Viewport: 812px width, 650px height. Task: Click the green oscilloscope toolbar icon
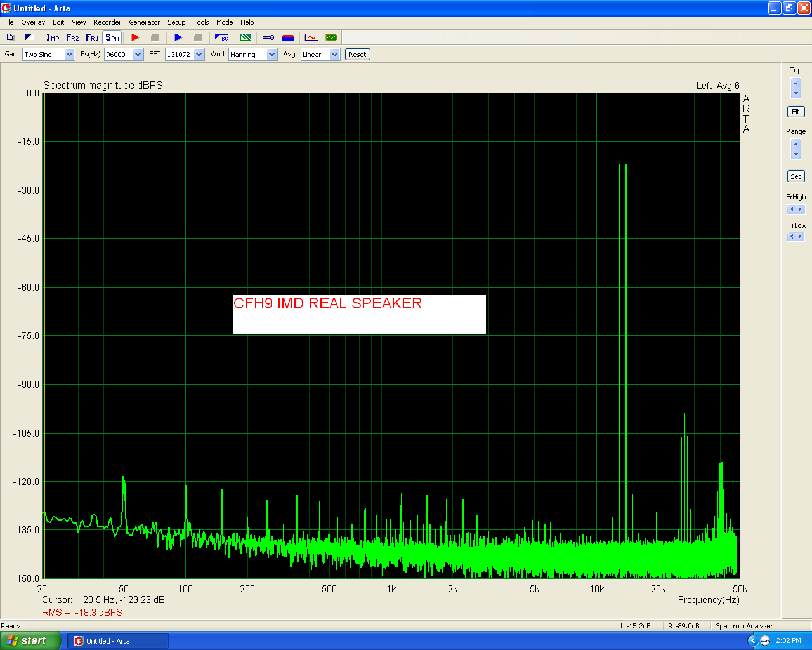point(331,37)
